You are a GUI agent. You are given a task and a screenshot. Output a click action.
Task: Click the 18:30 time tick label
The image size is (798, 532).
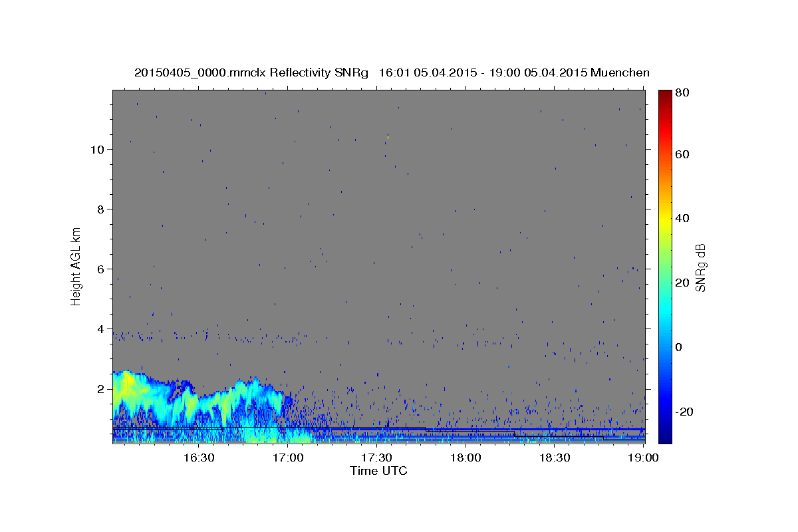coord(555,458)
